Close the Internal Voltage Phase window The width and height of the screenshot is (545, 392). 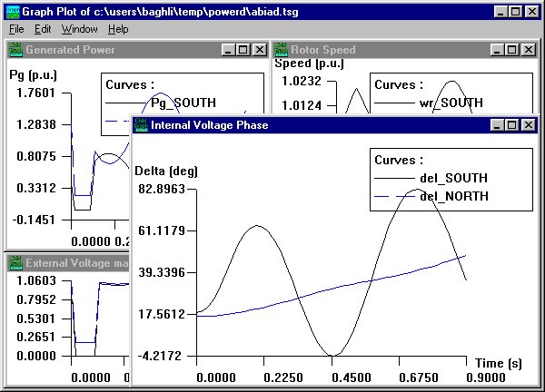(529, 125)
